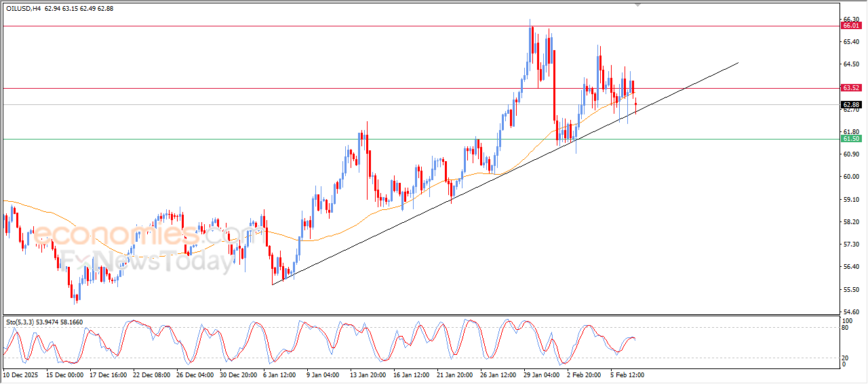Click the stochastic 80 level label
868x384 pixels.
pyautogui.click(x=846, y=328)
